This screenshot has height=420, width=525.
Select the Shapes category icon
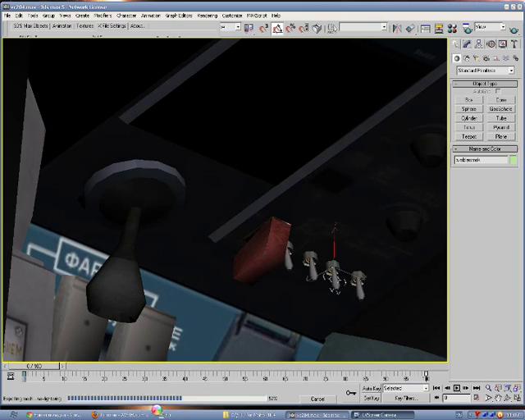pos(467,58)
